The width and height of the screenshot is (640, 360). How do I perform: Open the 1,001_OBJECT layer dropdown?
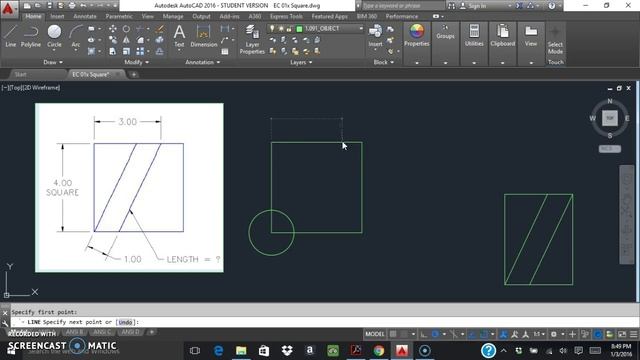[x=361, y=29]
